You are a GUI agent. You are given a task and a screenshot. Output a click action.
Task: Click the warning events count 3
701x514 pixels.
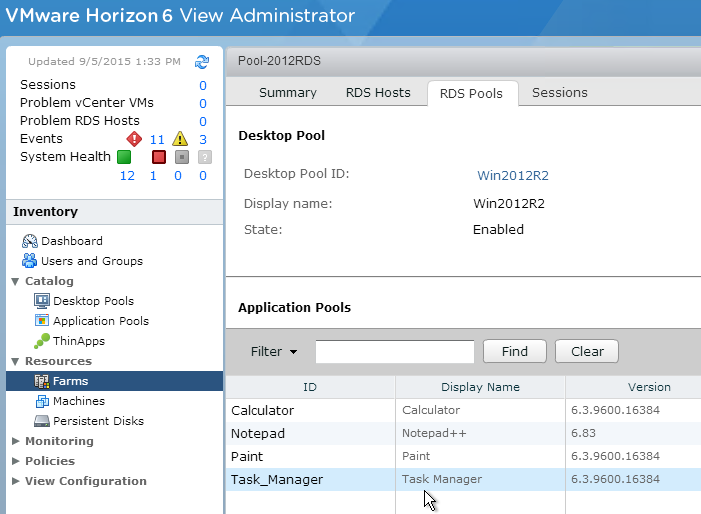point(203,139)
